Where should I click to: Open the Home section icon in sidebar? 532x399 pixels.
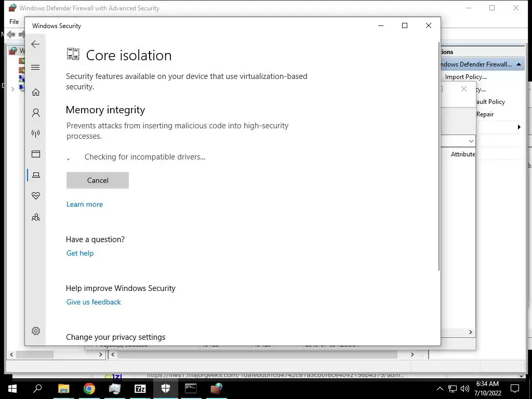(x=36, y=92)
